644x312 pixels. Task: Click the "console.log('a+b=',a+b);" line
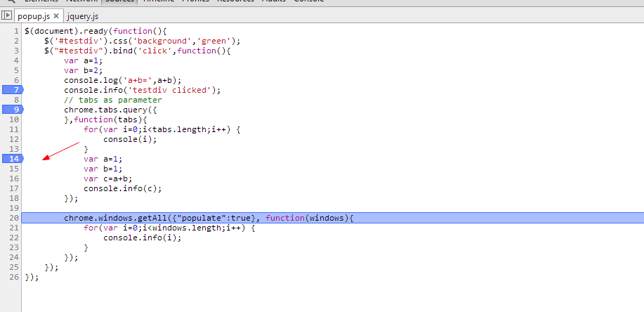point(122,81)
